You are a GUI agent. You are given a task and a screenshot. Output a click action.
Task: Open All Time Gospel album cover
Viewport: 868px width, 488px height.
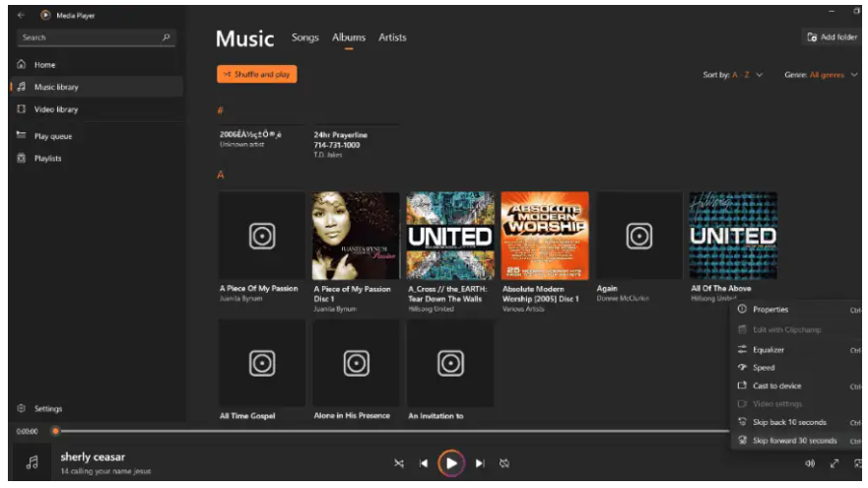[262, 363]
